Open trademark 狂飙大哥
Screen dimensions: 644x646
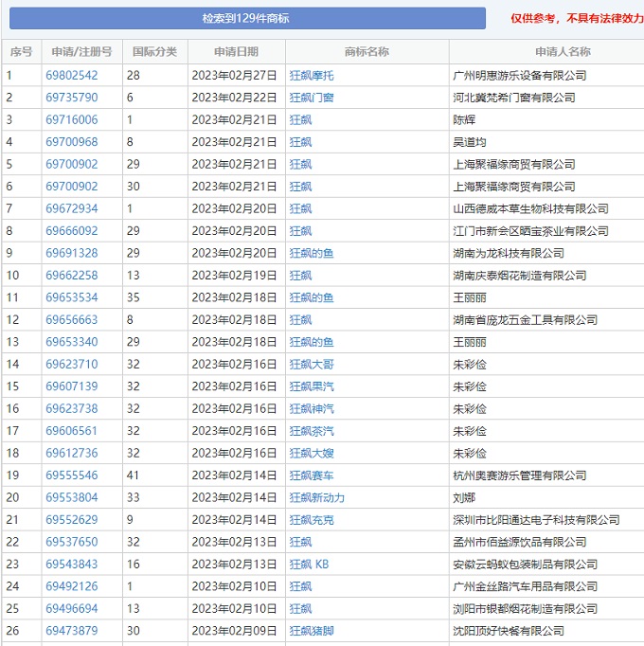point(312,365)
